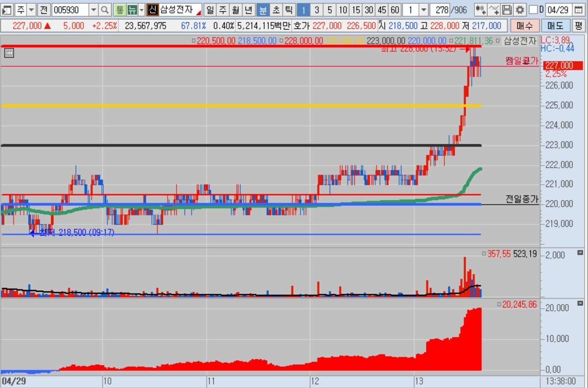588x388 pixels.
Task: Open the 주 market type dropdown arrow
Action: coord(31,10)
